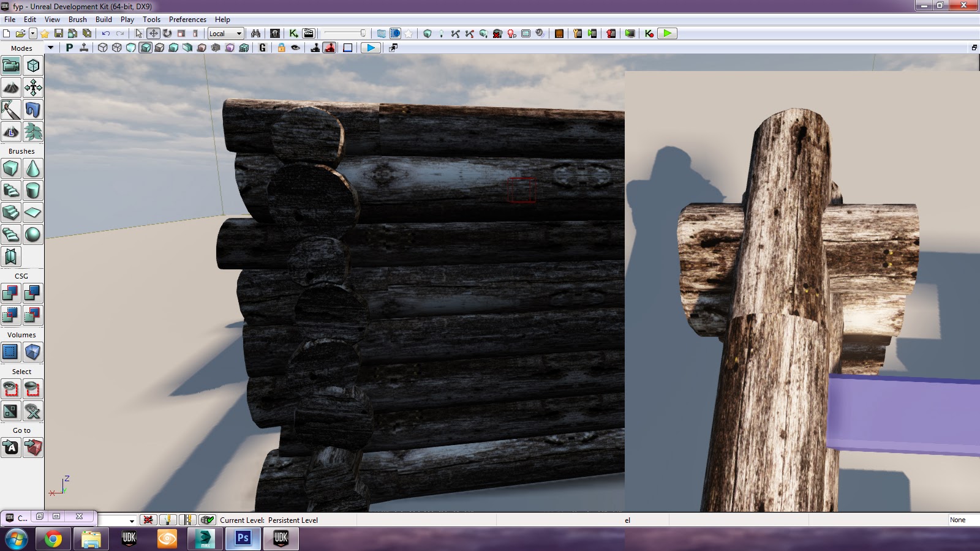Click the Go to Actor button
Screen dimensions: 980x551
tap(10, 448)
